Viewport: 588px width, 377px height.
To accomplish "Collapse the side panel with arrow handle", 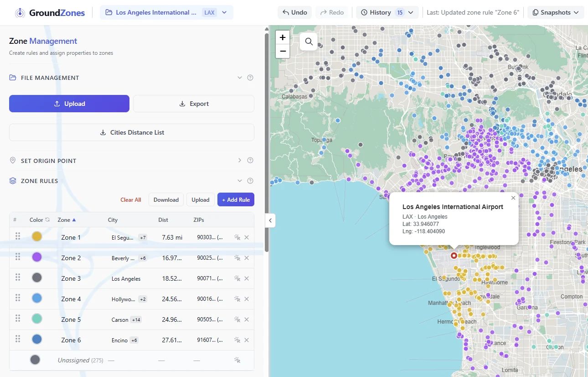I will [270, 220].
